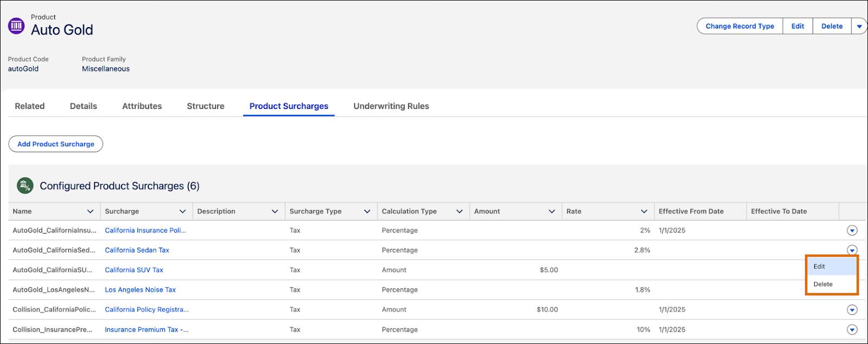Choose Delete from the row action menu
868x344 pixels.
[x=832, y=284]
